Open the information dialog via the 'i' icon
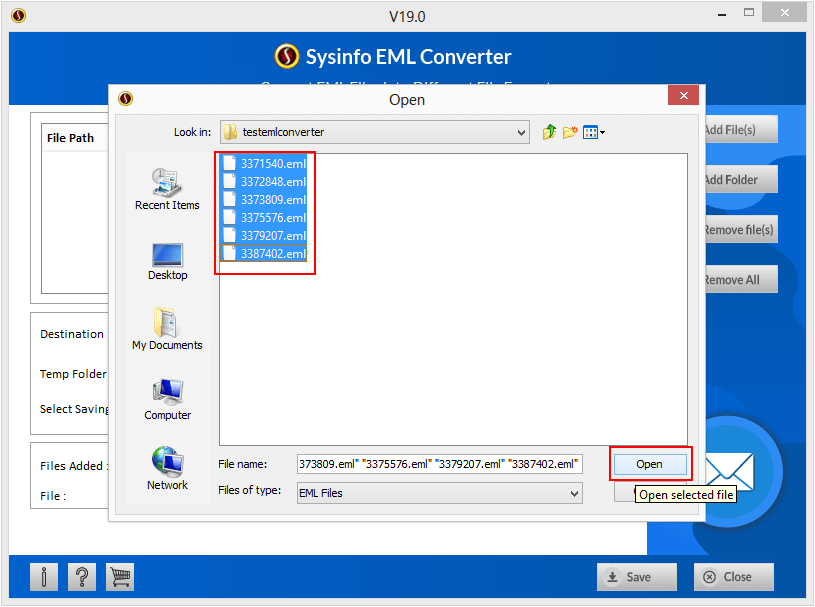815x607 pixels. pyautogui.click(x=43, y=577)
